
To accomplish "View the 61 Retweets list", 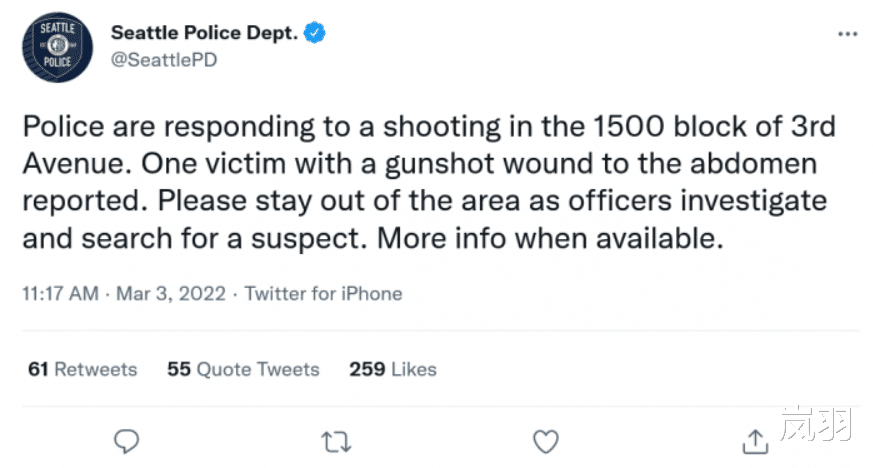I will [83, 369].
